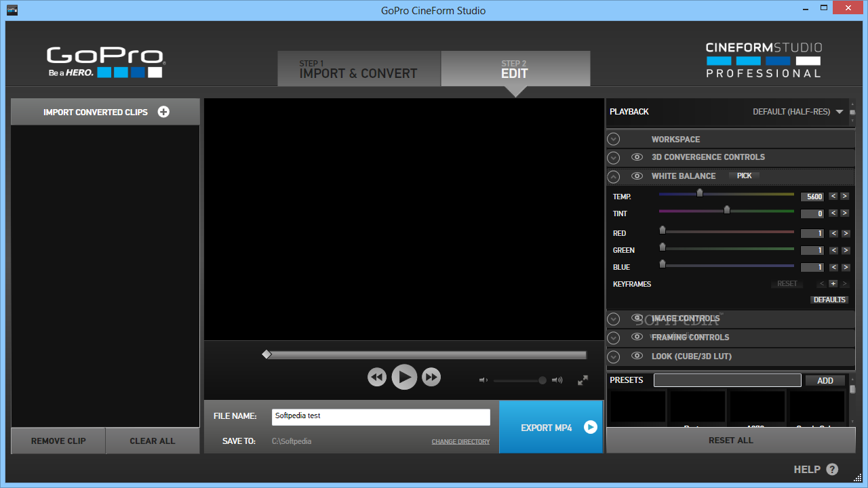Click the Change Directory link
The image size is (868, 488).
tap(460, 442)
